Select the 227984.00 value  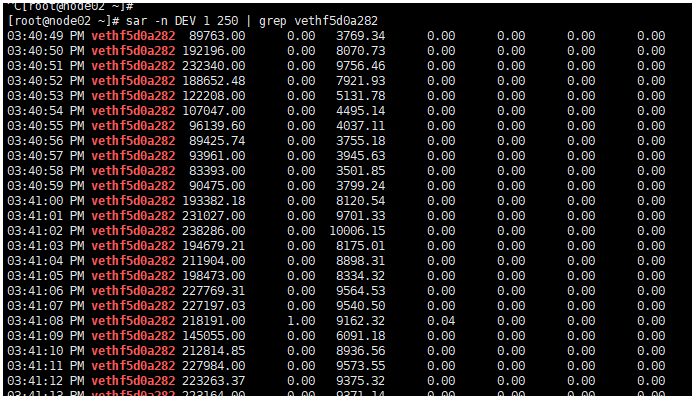tap(214, 366)
